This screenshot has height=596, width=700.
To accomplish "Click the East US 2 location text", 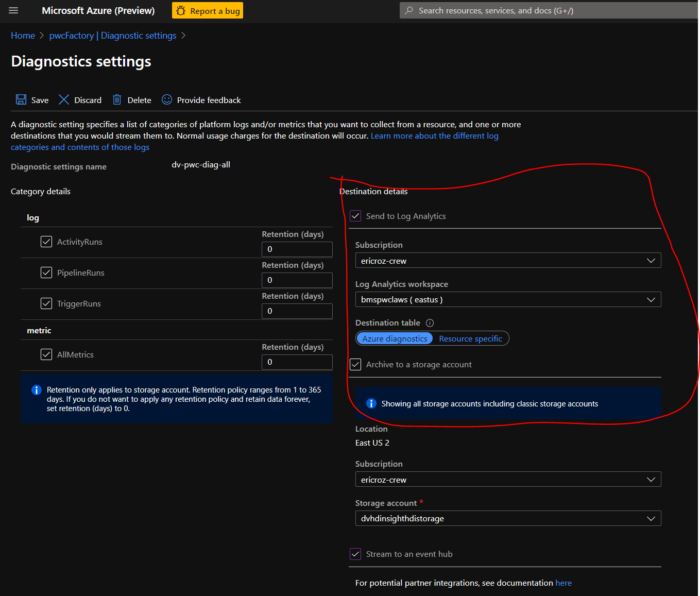I will pos(372,443).
